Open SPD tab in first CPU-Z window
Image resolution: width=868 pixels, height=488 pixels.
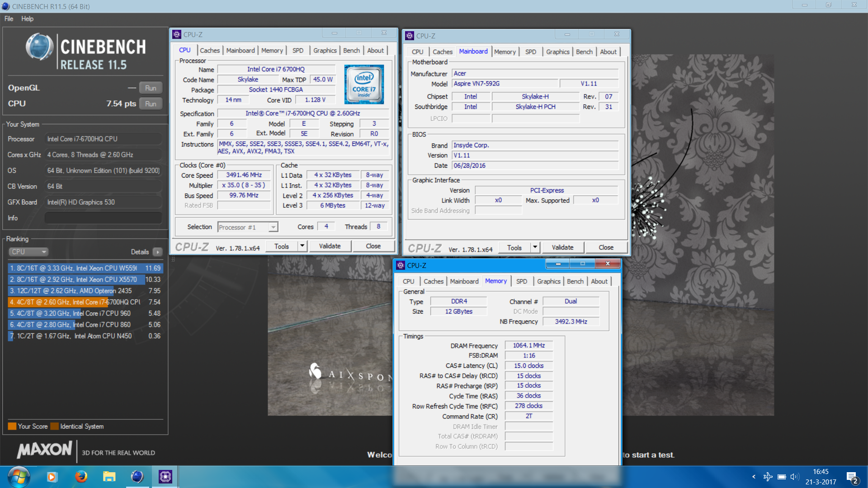[x=298, y=50]
